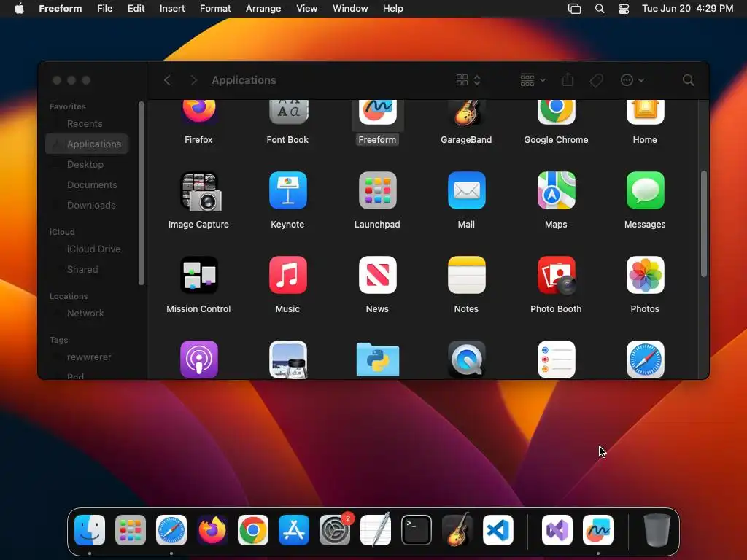Open the Preview app icon
Image resolution: width=747 pixels, height=560 pixels.
pyautogui.click(x=287, y=359)
